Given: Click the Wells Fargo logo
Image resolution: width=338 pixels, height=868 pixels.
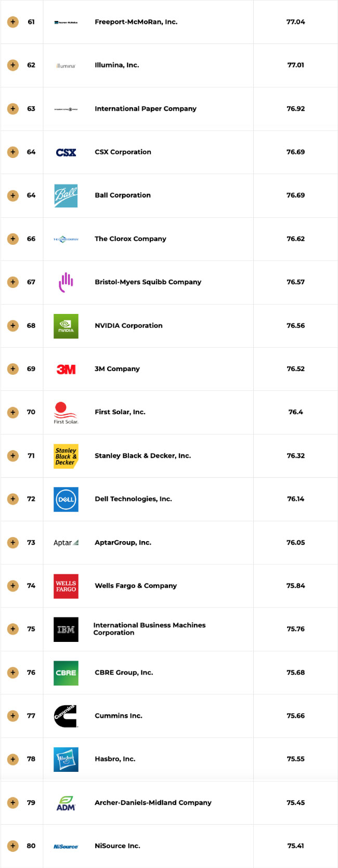Looking at the screenshot, I should point(66,586).
